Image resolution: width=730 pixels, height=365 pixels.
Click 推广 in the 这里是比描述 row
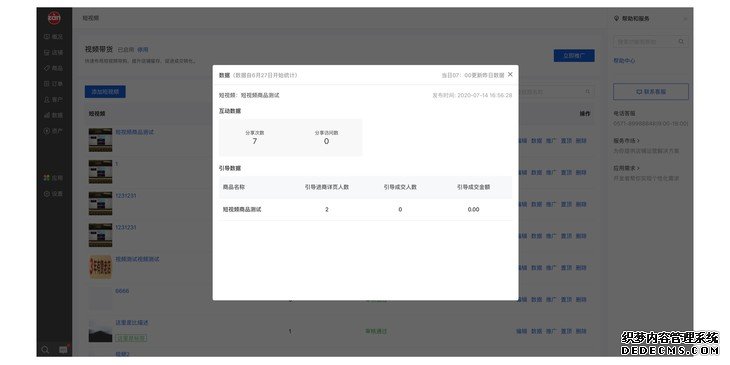[x=551, y=331]
